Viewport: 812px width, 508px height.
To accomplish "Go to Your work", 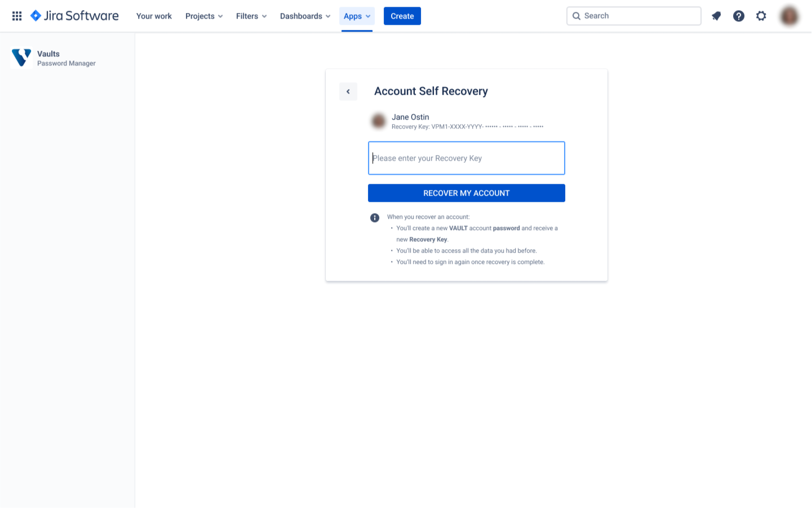I will point(154,16).
